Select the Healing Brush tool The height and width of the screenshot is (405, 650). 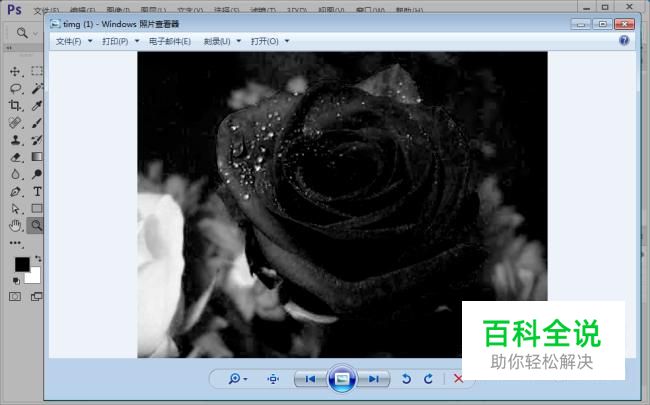tap(15, 123)
